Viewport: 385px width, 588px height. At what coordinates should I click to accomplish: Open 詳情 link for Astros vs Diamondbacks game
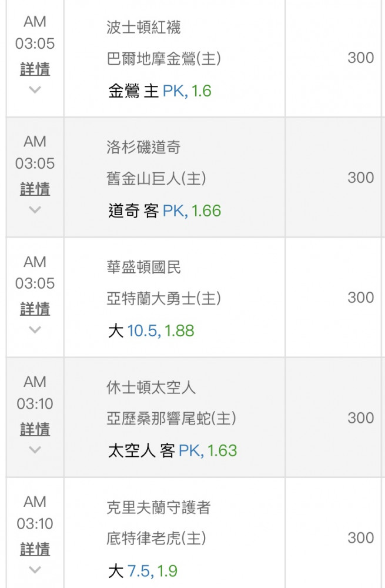[x=35, y=429]
